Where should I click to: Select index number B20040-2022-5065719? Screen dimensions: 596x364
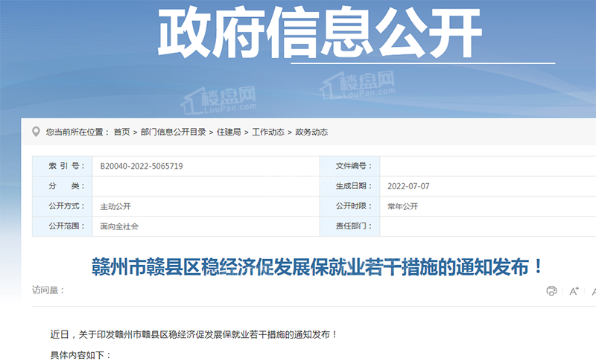pos(142,166)
